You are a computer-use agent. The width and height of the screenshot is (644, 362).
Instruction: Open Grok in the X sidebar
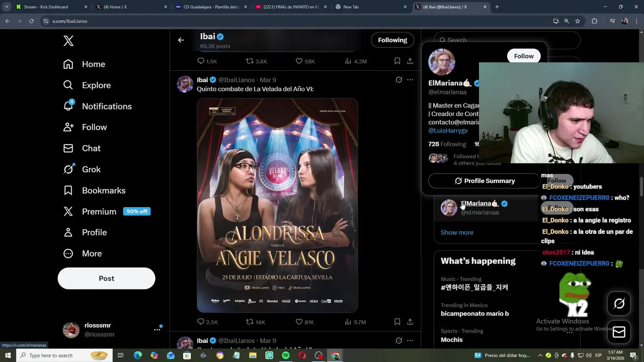tap(82, 169)
